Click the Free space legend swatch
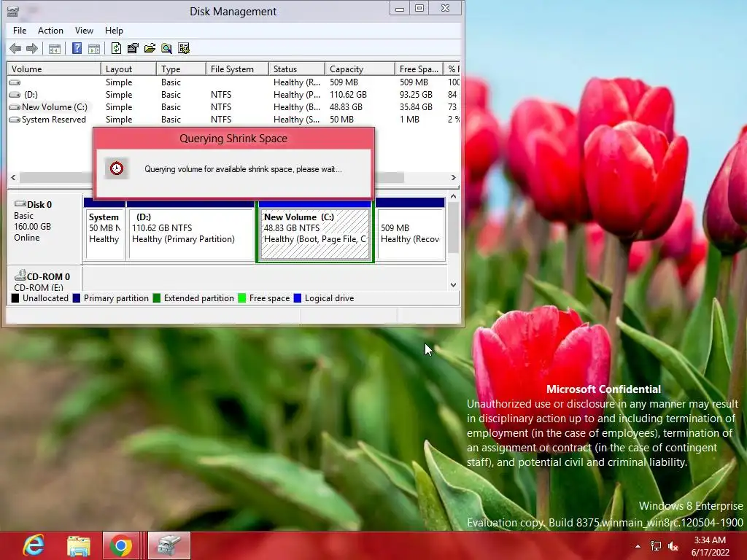The height and width of the screenshot is (560, 747). [242, 298]
